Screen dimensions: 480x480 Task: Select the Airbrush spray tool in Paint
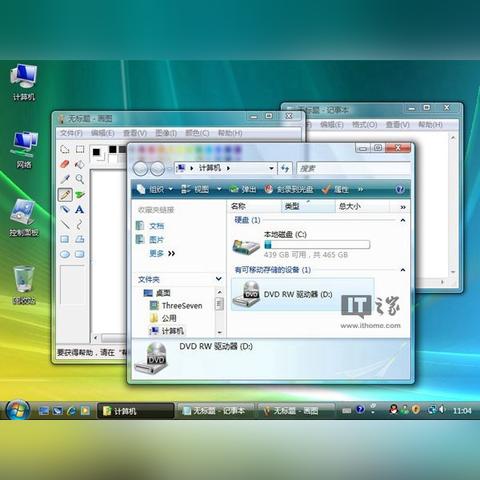pyautogui.click(x=65, y=209)
